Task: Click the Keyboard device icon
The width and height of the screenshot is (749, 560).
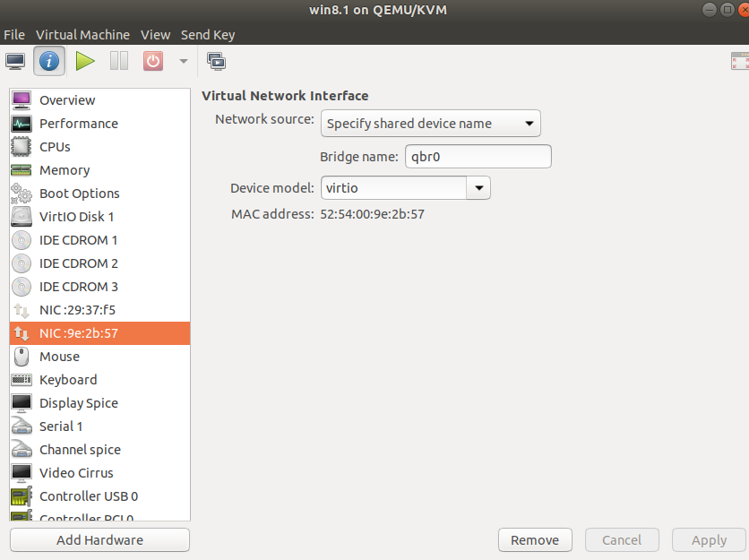Action: point(22,380)
